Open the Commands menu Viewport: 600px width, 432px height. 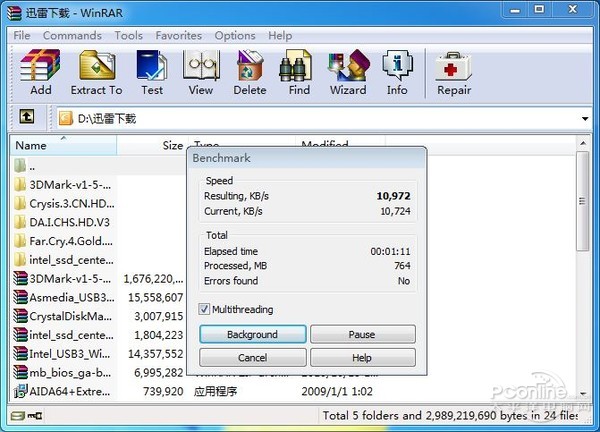(72, 36)
